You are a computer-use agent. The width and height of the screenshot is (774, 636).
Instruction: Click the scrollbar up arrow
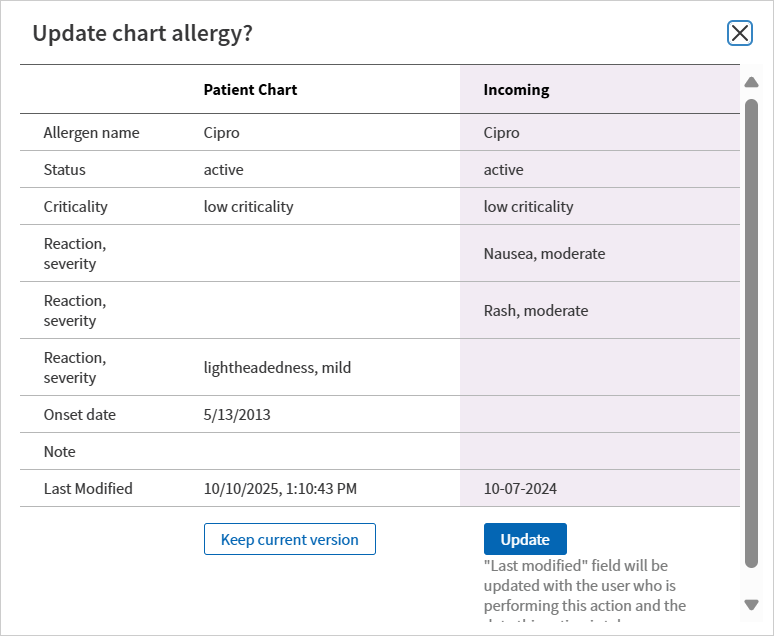pos(752,82)
